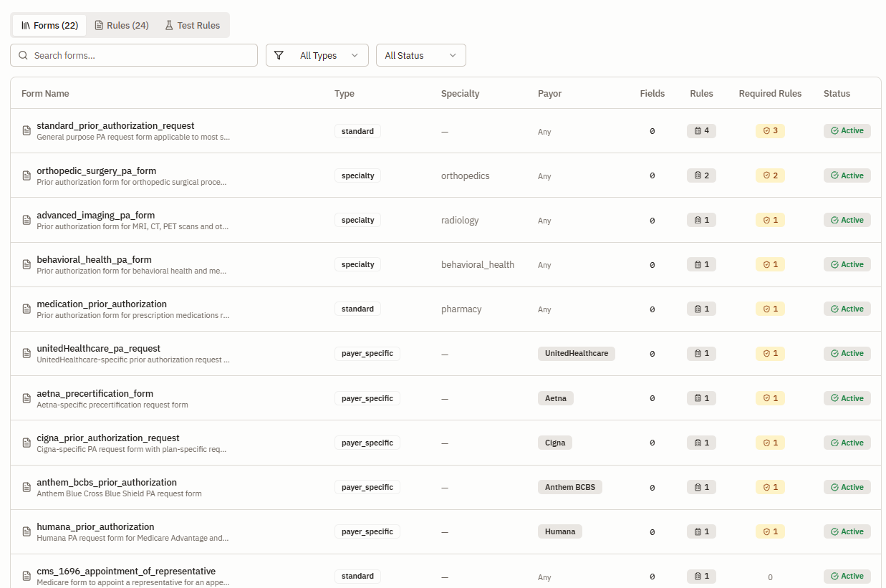Switch to the Rules (24) tab

122,25
